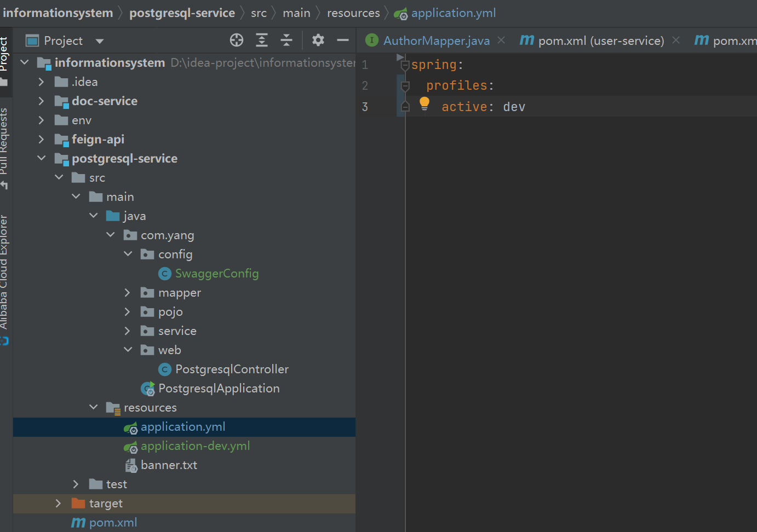
Task: Click the Select Opened File locate icon
Action: [x=237, y=40]
